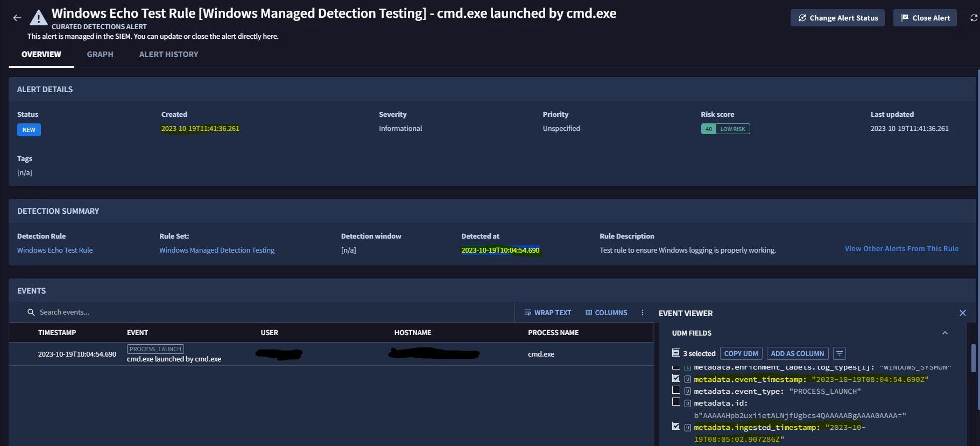
Task: Close the Event Viewer panel
Action: click(x=963, y=313)
